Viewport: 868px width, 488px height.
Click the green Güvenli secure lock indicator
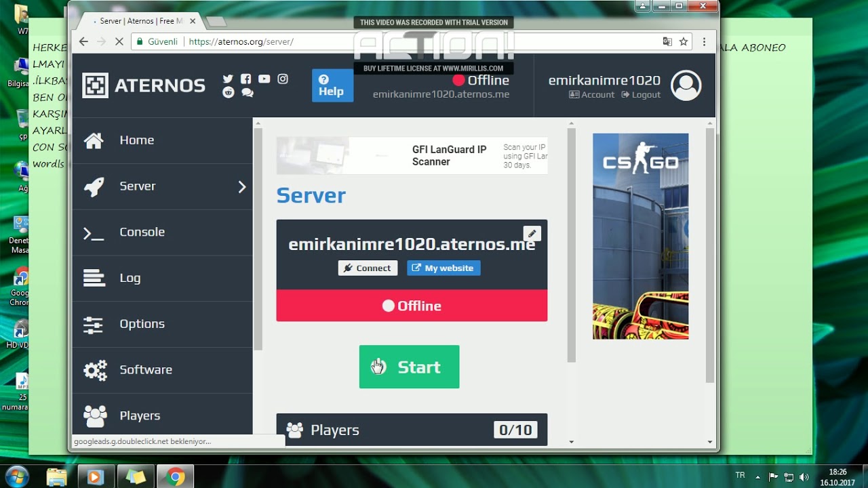(158, 41)
